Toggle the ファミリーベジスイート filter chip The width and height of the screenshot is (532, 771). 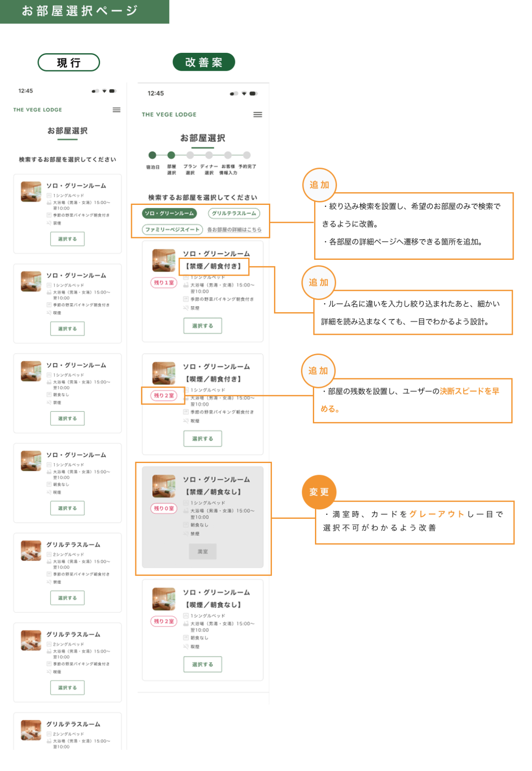point(172,230)
